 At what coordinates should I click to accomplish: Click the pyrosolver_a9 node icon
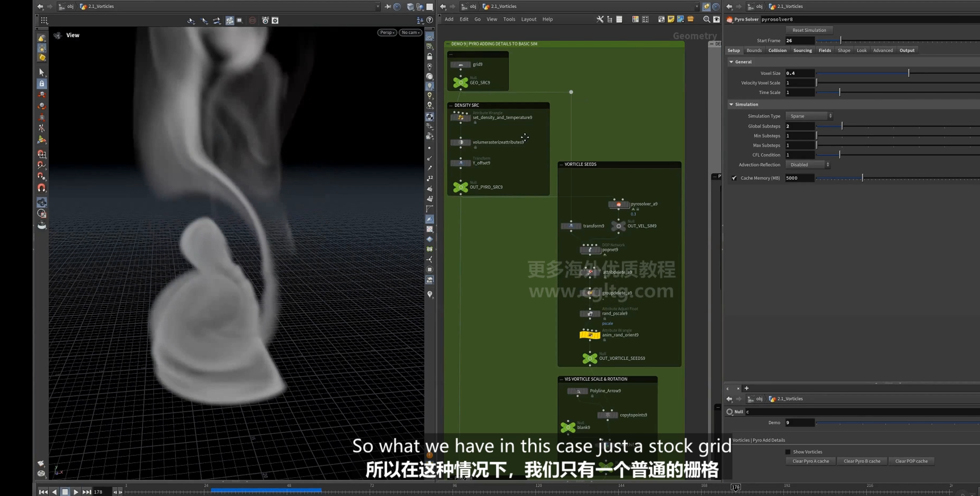(x=618, y=204)
